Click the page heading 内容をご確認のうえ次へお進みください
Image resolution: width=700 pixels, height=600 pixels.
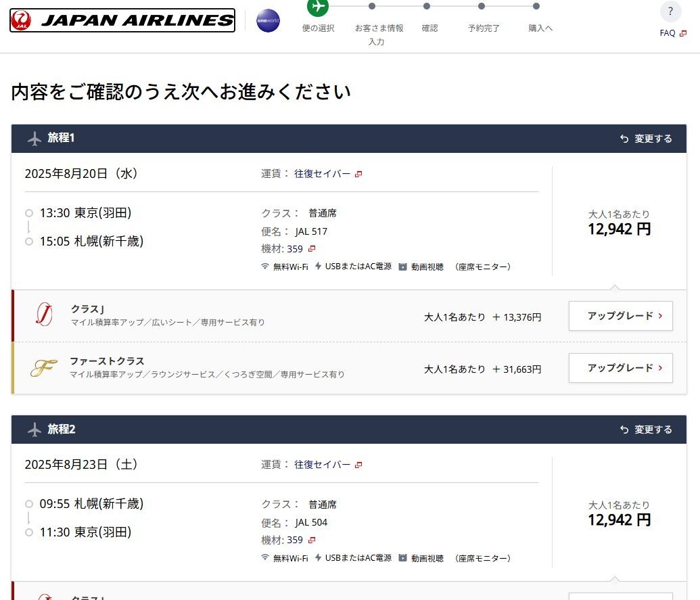pos(181,91)
